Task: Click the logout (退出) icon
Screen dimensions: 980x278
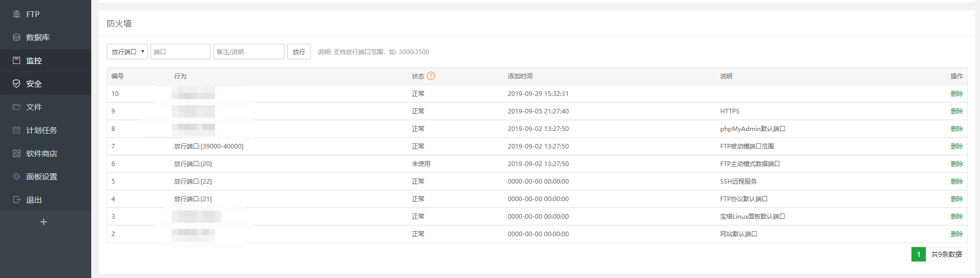Action: point(16,200)
